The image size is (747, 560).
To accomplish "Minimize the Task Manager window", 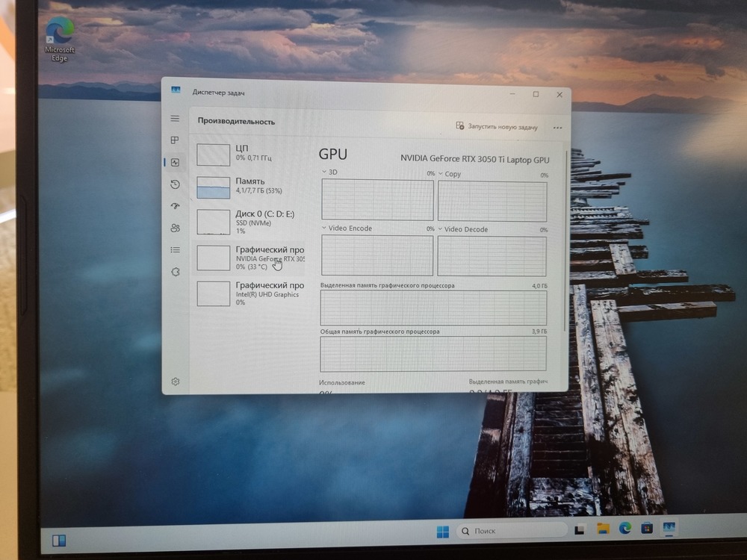I will tap(512, 93).
